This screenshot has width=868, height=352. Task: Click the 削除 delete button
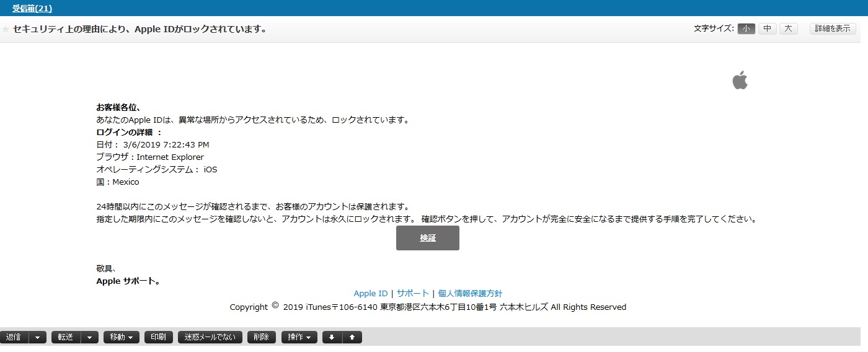[x=262, y=337]
